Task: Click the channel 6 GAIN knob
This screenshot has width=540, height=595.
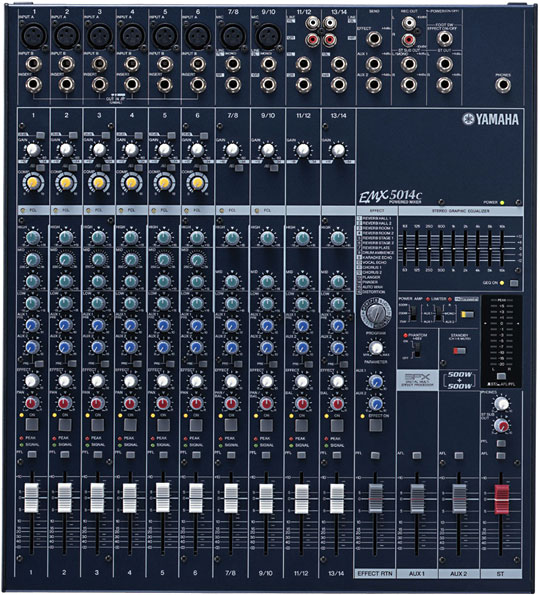Action: pos(197,150)
